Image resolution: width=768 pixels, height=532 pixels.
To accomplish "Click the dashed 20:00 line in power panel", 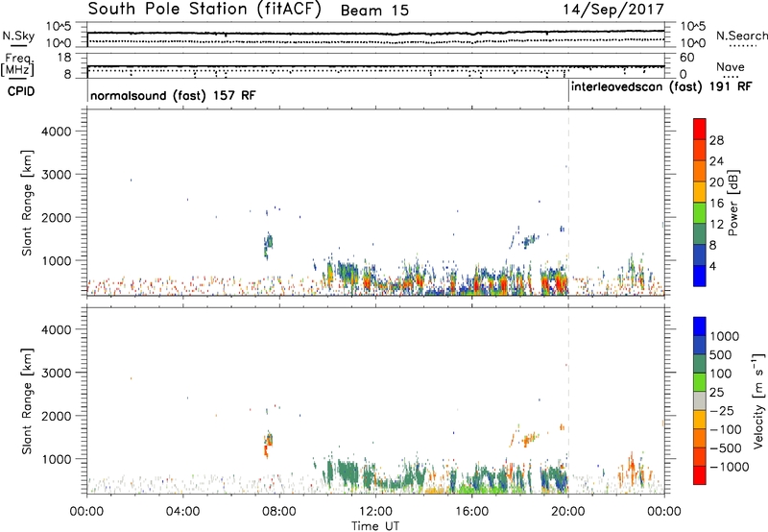I will pos(568,203).
